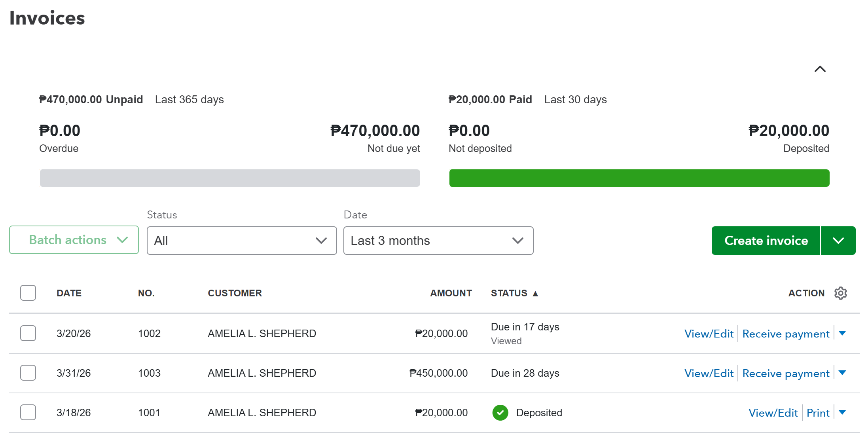
Task: Sort the table by DATE column
Action: click(69, 293)
